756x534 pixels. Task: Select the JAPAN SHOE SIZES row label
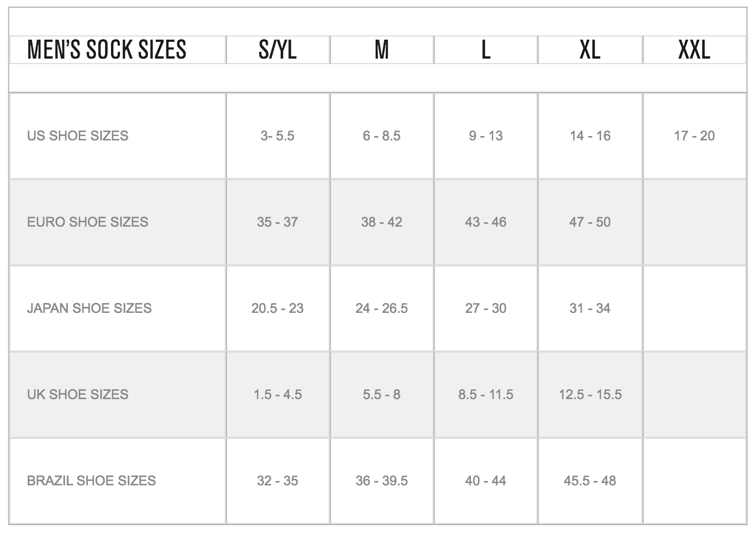click(89, 308)
